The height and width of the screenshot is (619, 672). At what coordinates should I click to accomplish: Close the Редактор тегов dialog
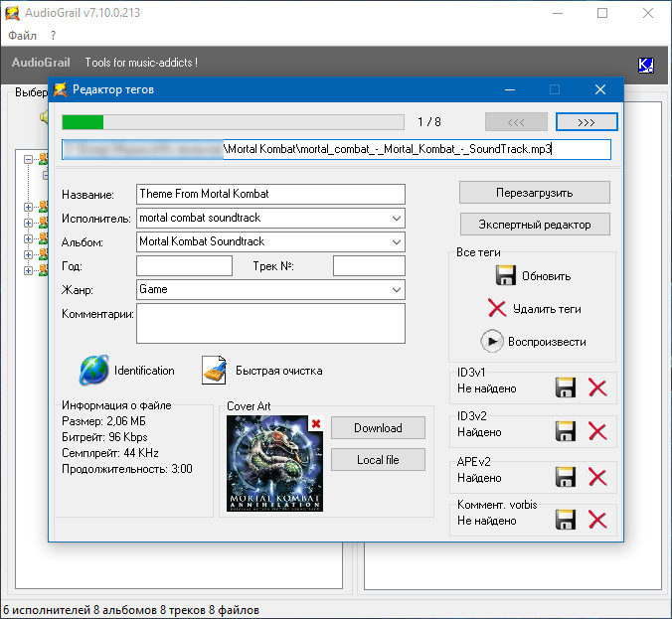click(x=600, y=89)
